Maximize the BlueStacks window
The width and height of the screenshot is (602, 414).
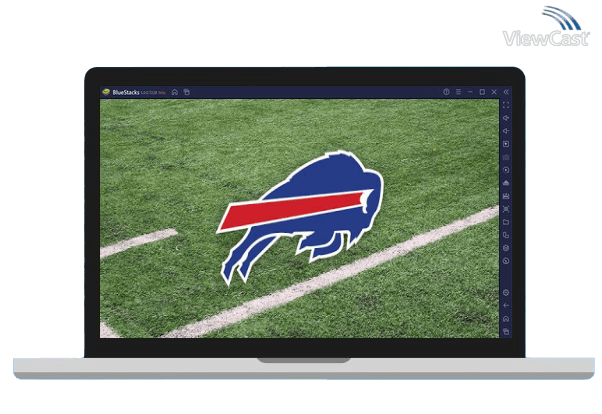[x=482, y=92]
